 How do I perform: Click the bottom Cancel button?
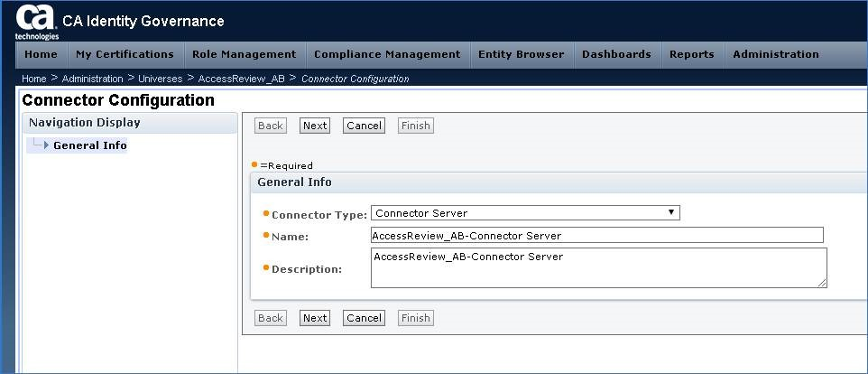click(x=364, y=318)
